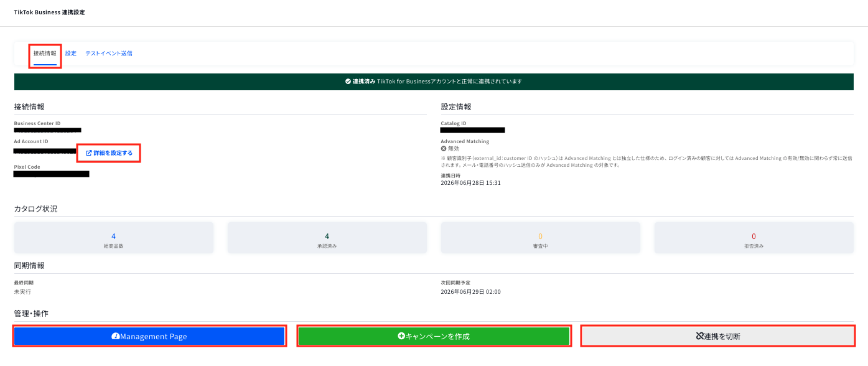The image size is (868, 366).
Task: Click the Catalog ID label
Action: point(454,123)
